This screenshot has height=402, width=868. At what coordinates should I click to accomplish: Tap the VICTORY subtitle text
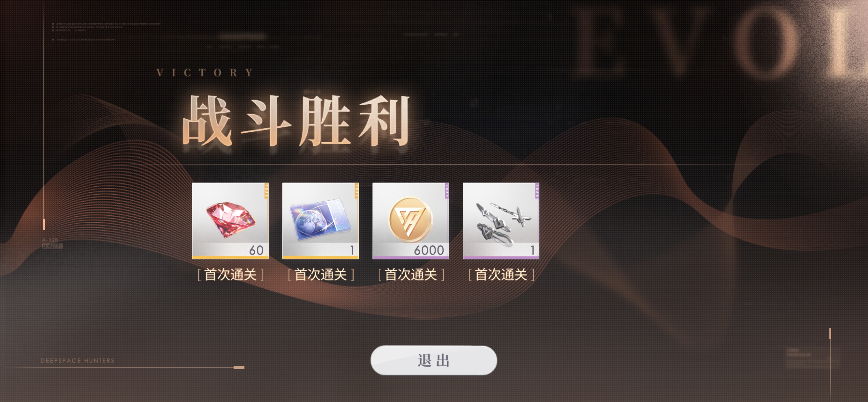[x=205, y=72]
